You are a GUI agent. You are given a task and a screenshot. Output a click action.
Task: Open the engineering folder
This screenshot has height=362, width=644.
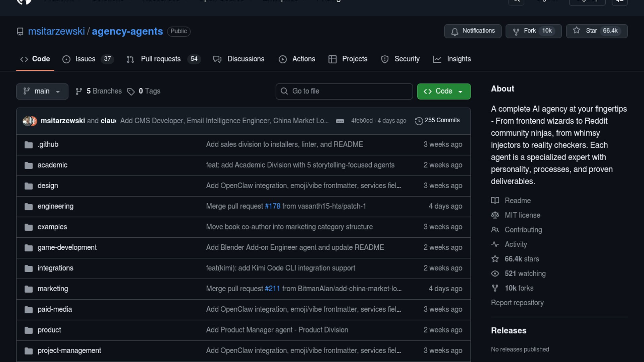(55, 206)
